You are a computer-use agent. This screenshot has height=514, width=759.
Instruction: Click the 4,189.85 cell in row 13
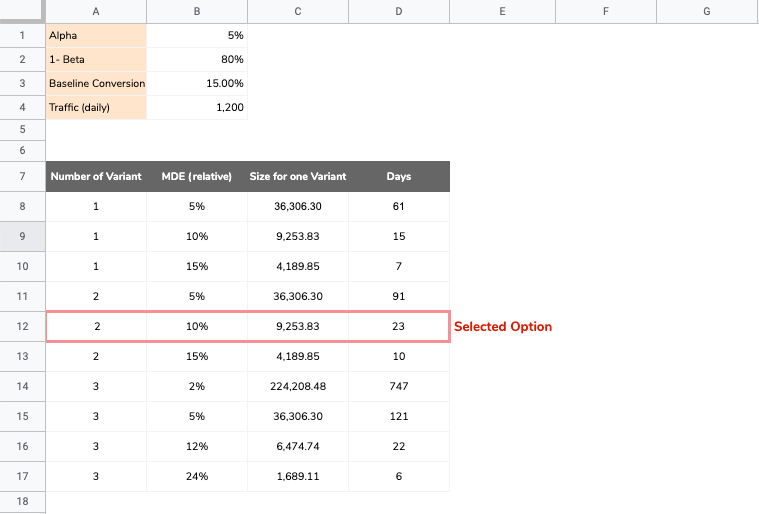298,357
